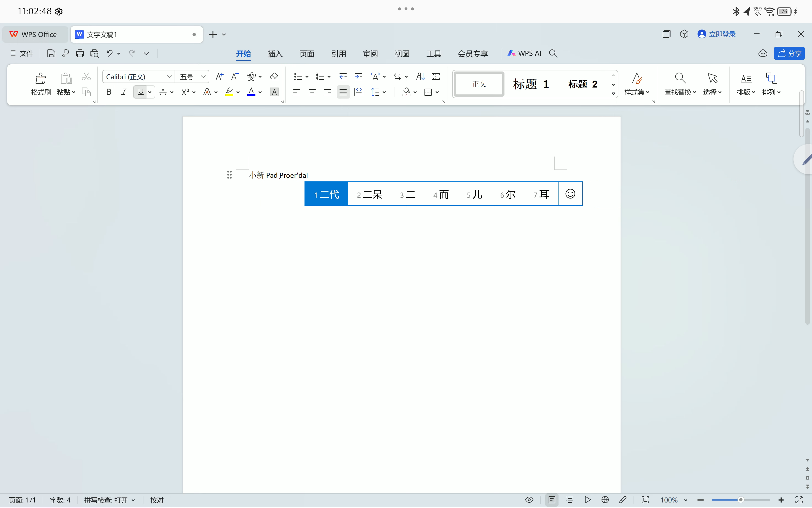Click the fullscreen icon in status bar
812x508 pixels.
799,500
